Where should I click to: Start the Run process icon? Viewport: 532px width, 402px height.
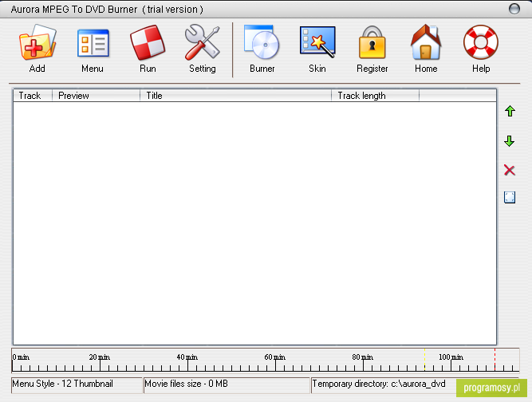pos(148,42)
